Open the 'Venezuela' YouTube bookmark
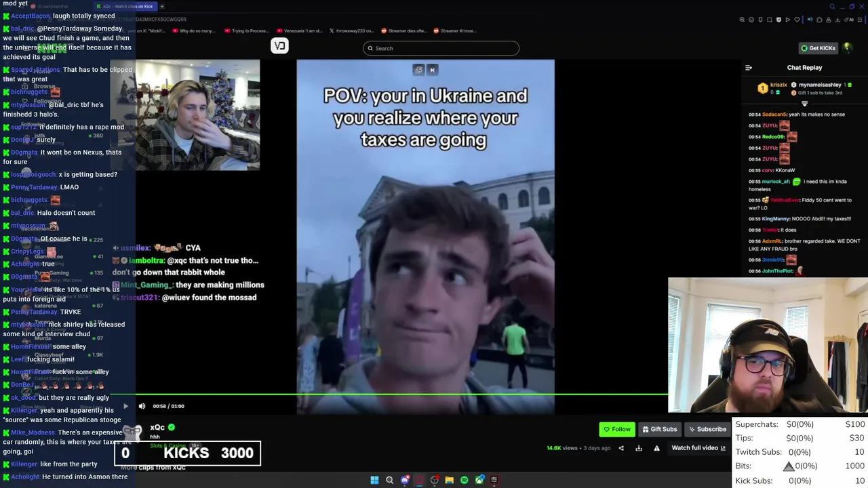This screenshot has width=868, height=488. [x=300, y=30]
